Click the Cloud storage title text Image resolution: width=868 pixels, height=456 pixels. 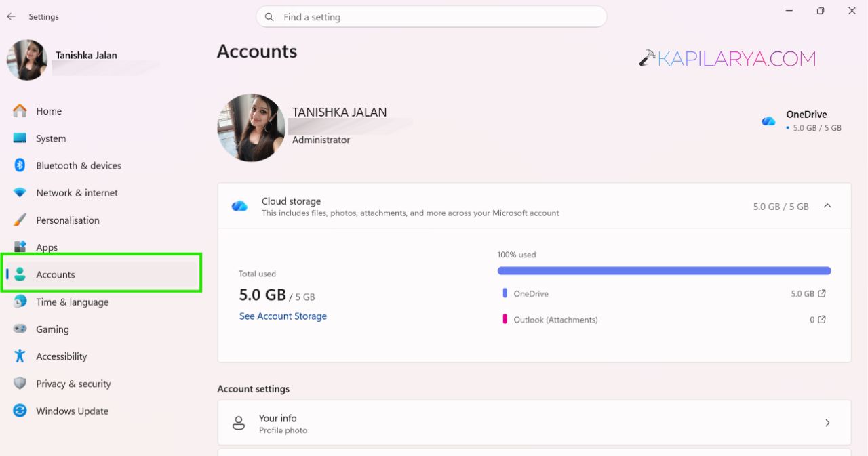pos(291,201)
